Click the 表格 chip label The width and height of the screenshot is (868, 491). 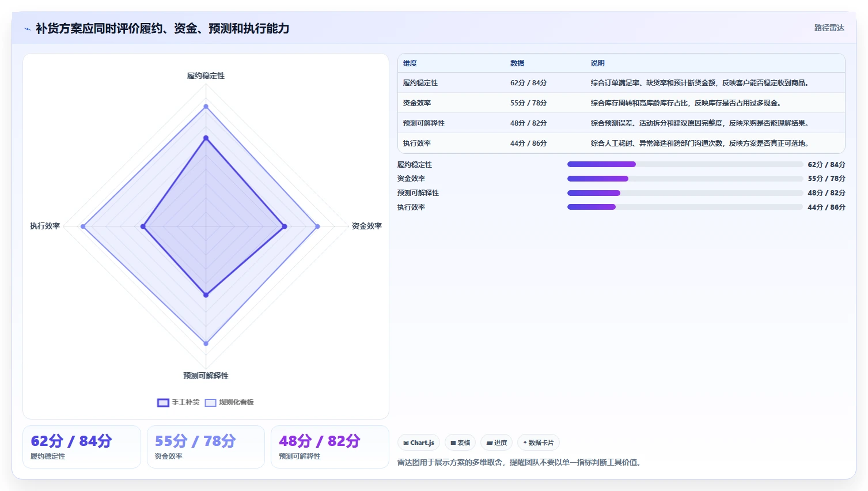coord(464,443)
